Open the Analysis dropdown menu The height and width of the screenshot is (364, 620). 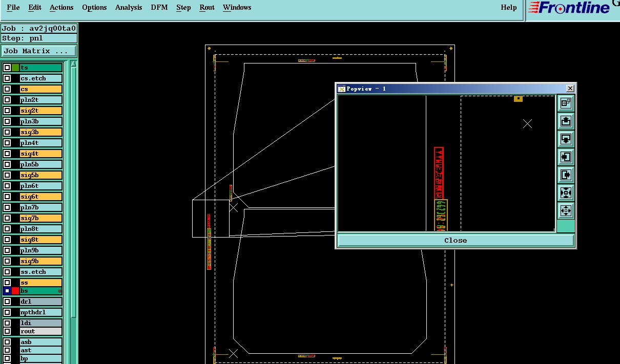click(129, 8)
